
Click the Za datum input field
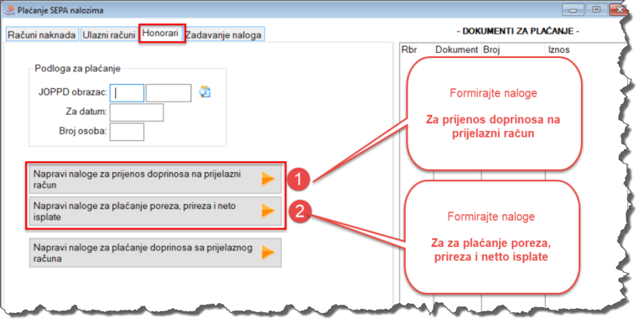point(137,112)
